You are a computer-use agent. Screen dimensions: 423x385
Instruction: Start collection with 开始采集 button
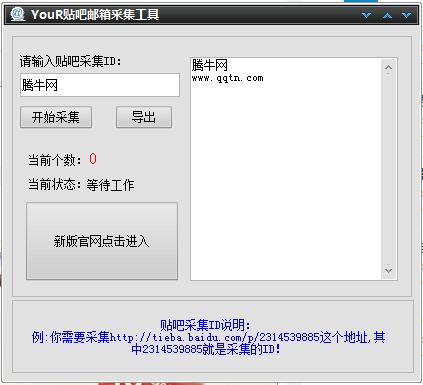pyautogui.click(x=56, y=117)
